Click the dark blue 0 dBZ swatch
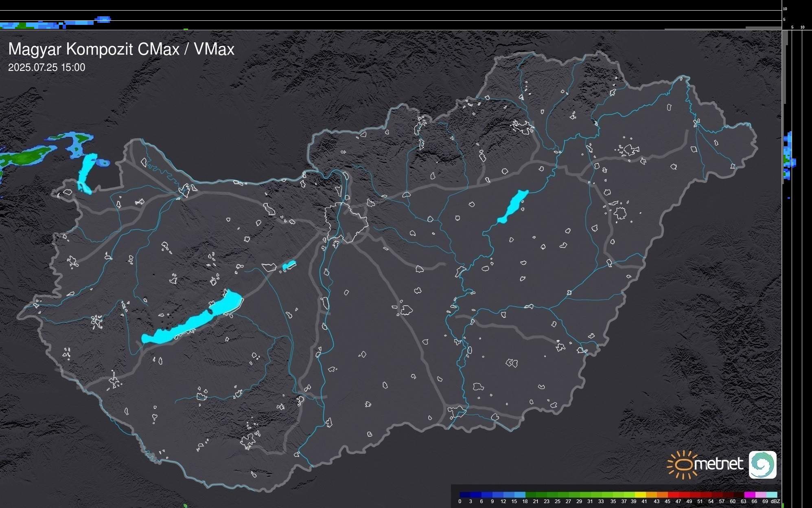This screenshot has height=508, width=812. 465,495
